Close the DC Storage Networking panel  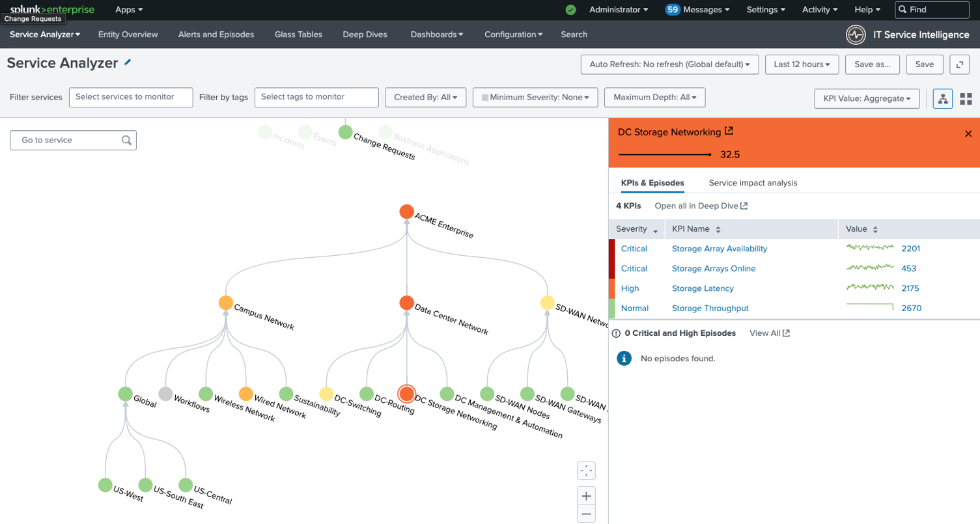[x=968, y=133]
